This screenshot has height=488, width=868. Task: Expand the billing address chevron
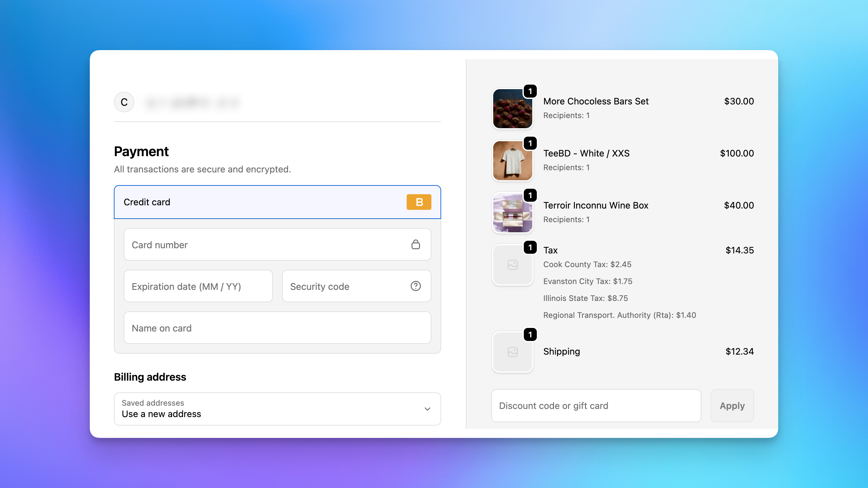coord(427,409)
